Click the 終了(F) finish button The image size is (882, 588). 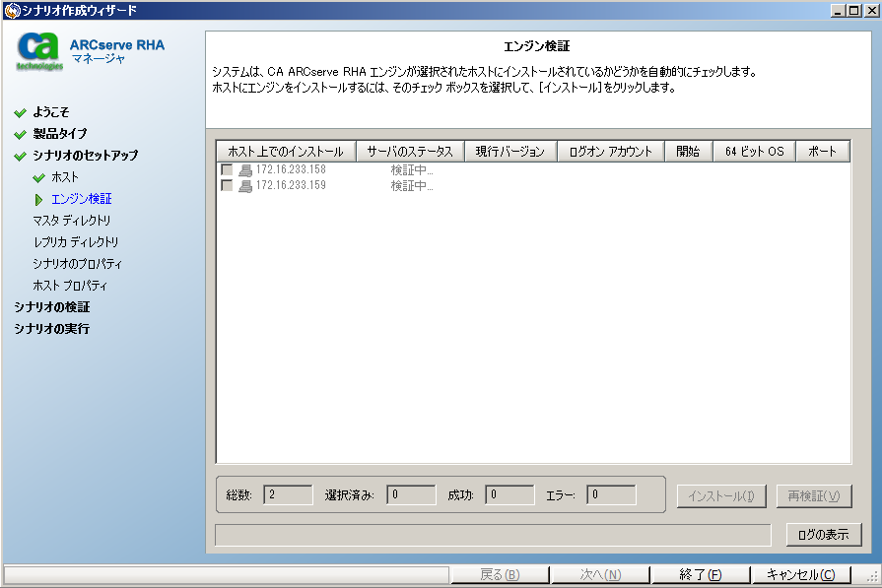701,575
